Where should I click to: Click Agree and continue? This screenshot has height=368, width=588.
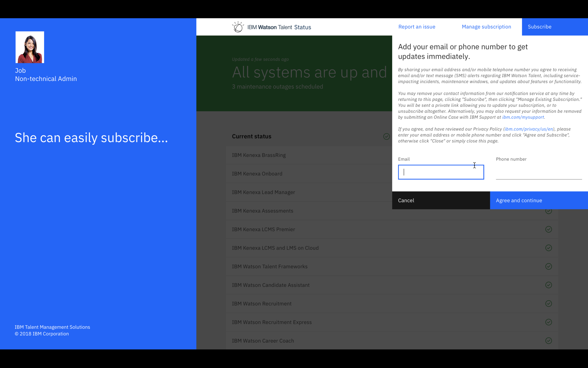(x=539, y=200)
